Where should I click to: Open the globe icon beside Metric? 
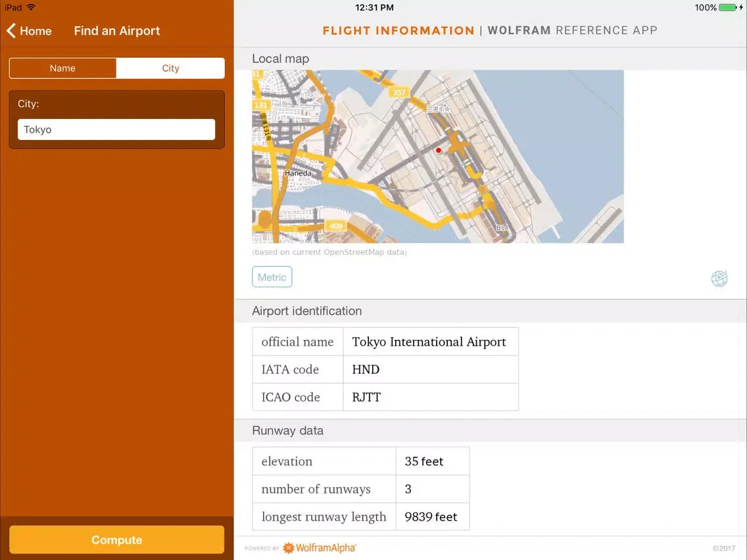click(719, 279)
